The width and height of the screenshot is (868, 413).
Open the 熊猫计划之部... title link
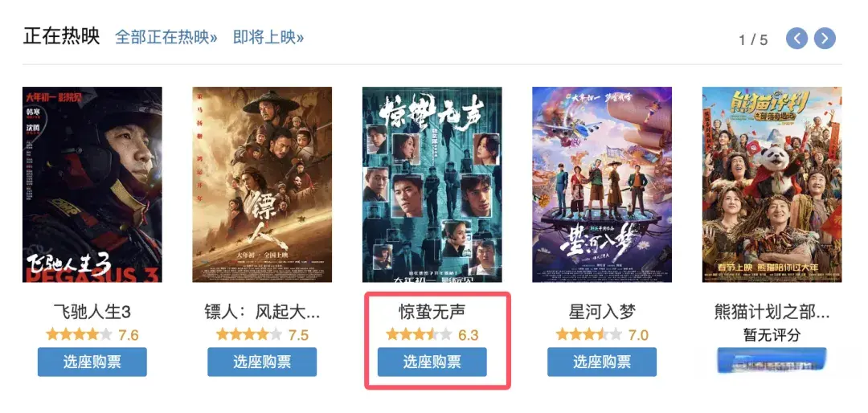click(x=772, y=313)
